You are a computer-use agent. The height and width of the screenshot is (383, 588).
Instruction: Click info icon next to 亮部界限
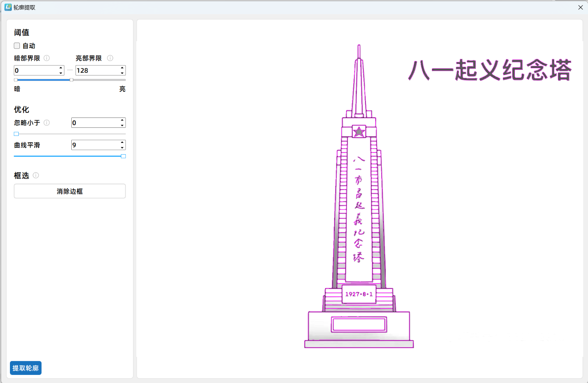pyautogui.click(x=110, y=58)
